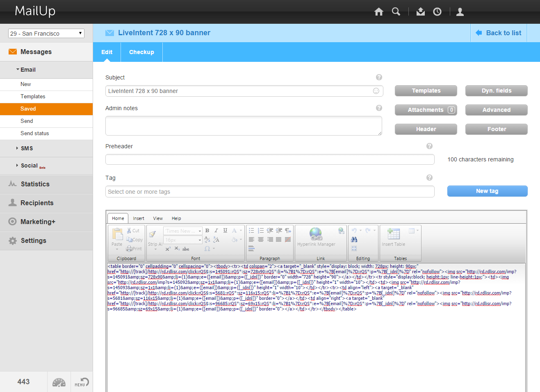
Task: Click Back to list link
Action: (499, 33)
